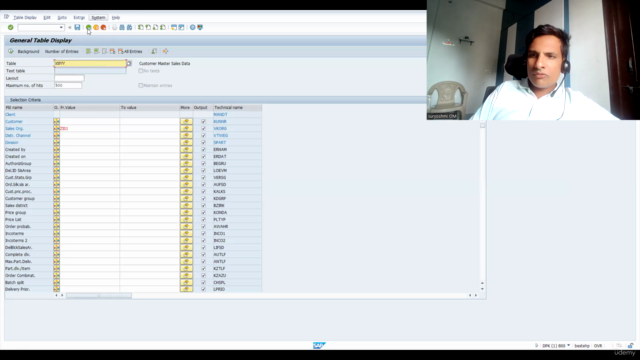Click the search help icon beside Table field
Screen dimensions: 640x360
point(129,63)
